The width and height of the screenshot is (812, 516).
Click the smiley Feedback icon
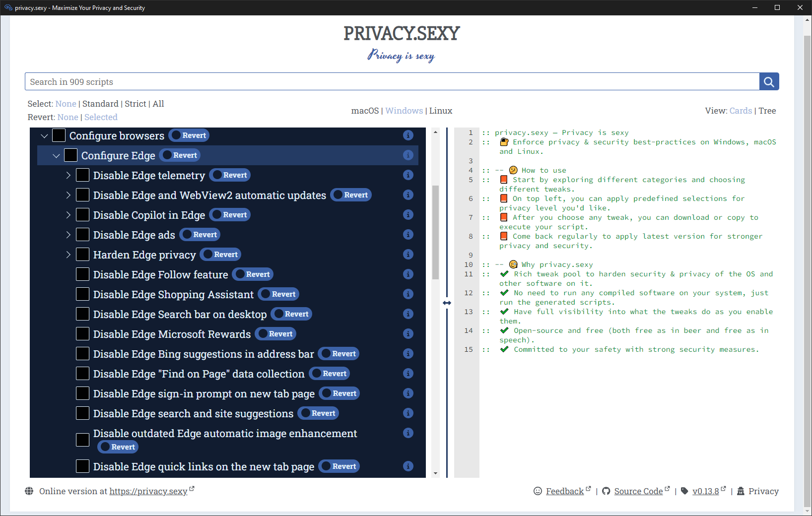(x=538, y=491)
